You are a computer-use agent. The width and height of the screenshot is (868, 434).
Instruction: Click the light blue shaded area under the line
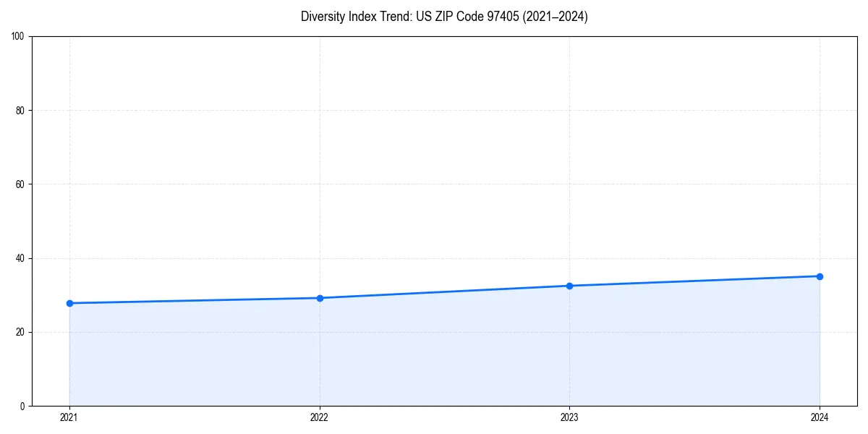tap(445, 354)
